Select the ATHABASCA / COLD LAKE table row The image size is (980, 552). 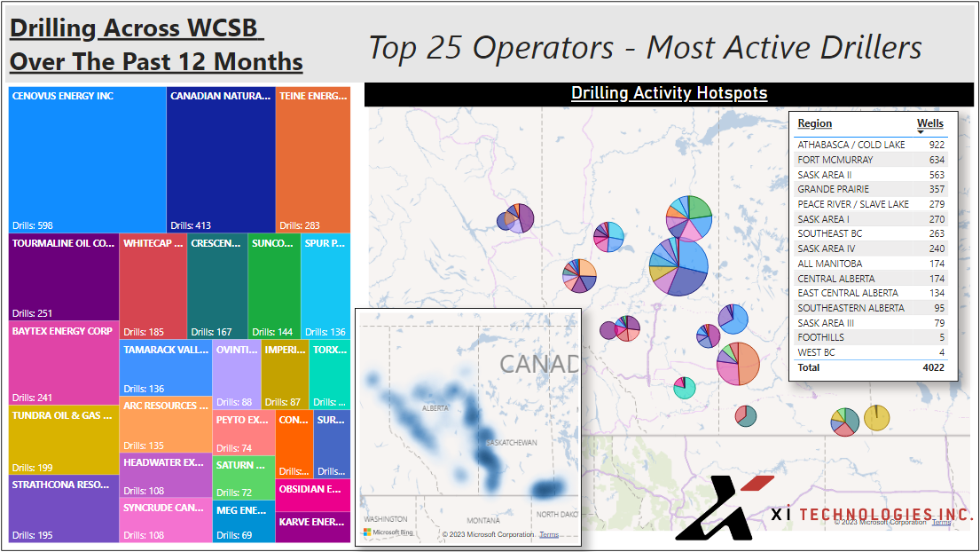(x=851, y=144)
